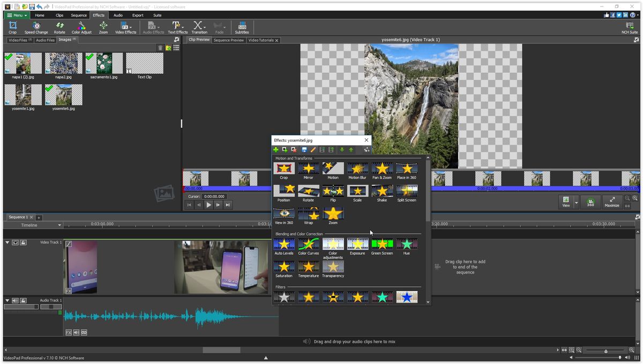The width and height of the screenshot is (643, 364).
Task: Switch to the Audio Files tab
Action: (44, 40)
